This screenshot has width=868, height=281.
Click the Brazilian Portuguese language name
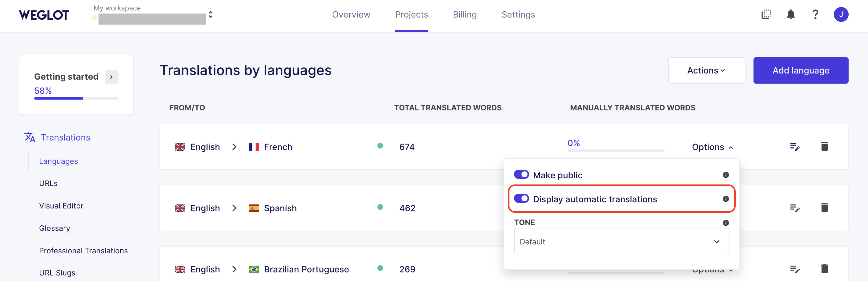(306, 270)
